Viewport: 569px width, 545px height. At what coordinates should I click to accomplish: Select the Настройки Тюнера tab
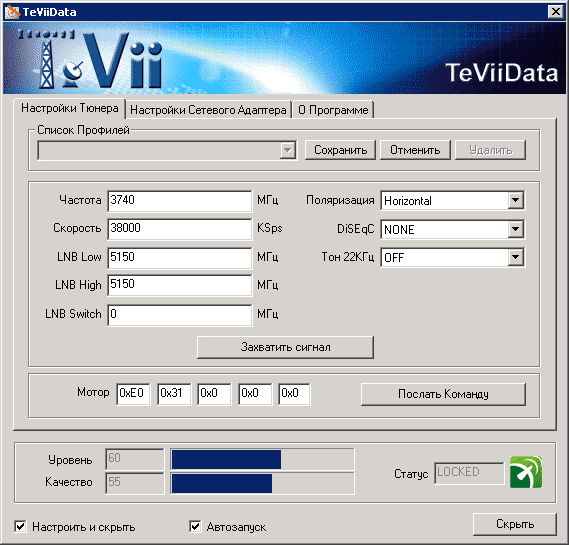(x=70, y=108)
